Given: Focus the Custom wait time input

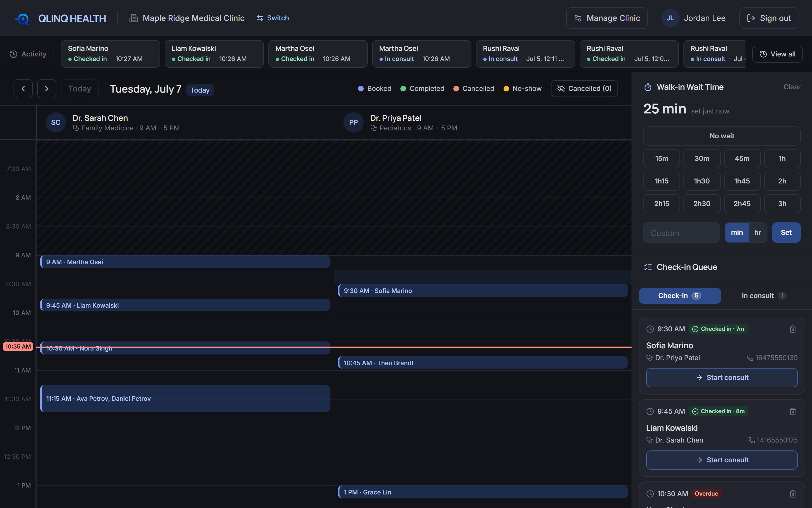Looking at the screenshot, I should pos(681,233).
